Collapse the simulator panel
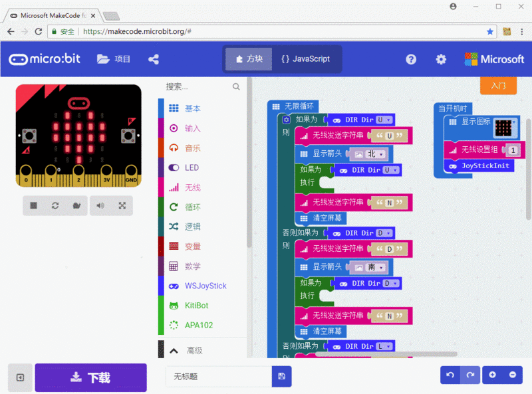532x394 pixels. [x=21, y=377]
